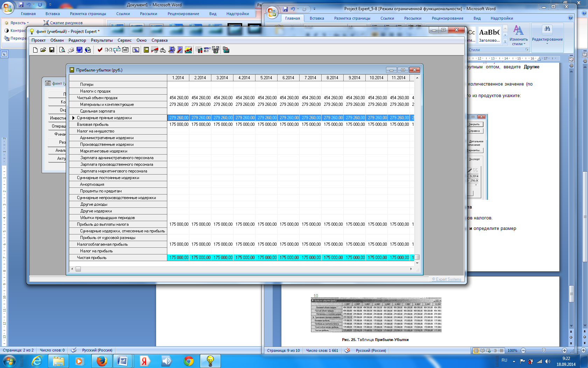Click the olive book Profit-Loss icon
Viewport: 588px width, 368px height.
tap(146, 50)
